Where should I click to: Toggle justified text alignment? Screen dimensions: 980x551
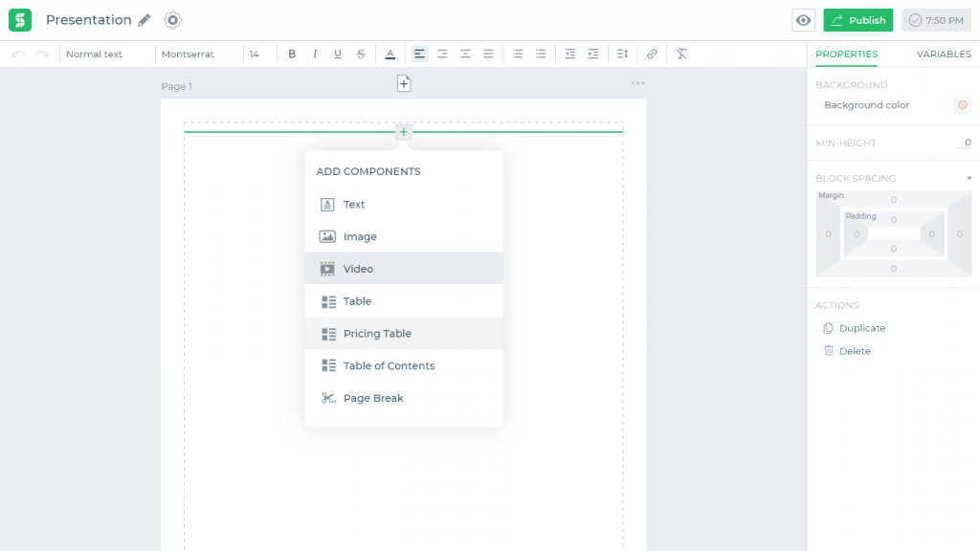(488, 54)
